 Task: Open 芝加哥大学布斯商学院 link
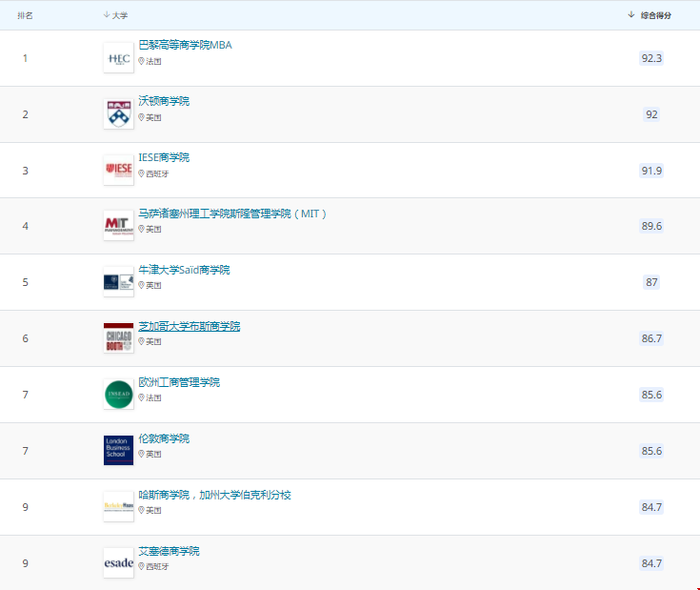tap(190, 326)
